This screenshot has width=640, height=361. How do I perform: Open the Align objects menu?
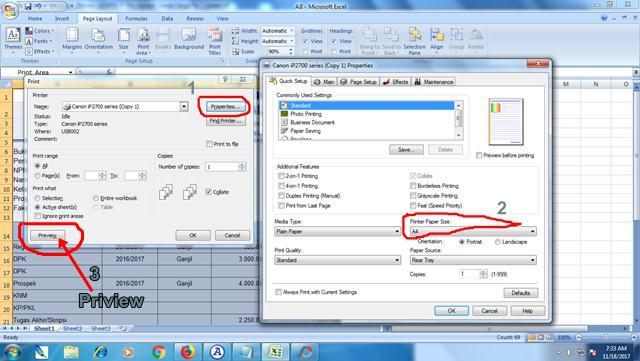(x=436, y=40)
